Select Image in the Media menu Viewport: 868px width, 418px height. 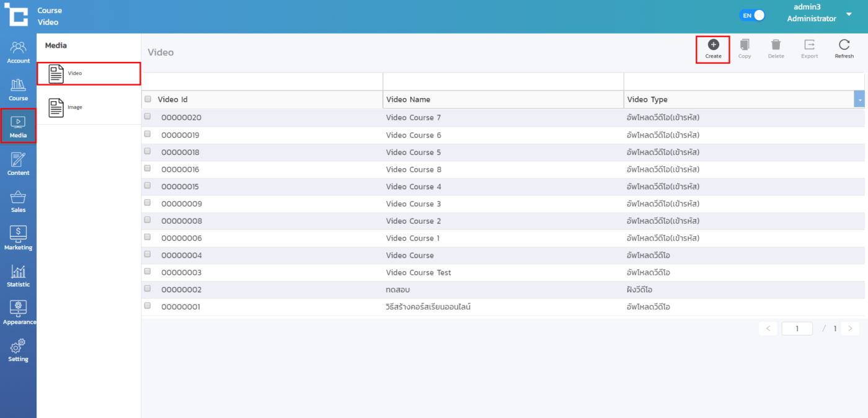point(74,107)
